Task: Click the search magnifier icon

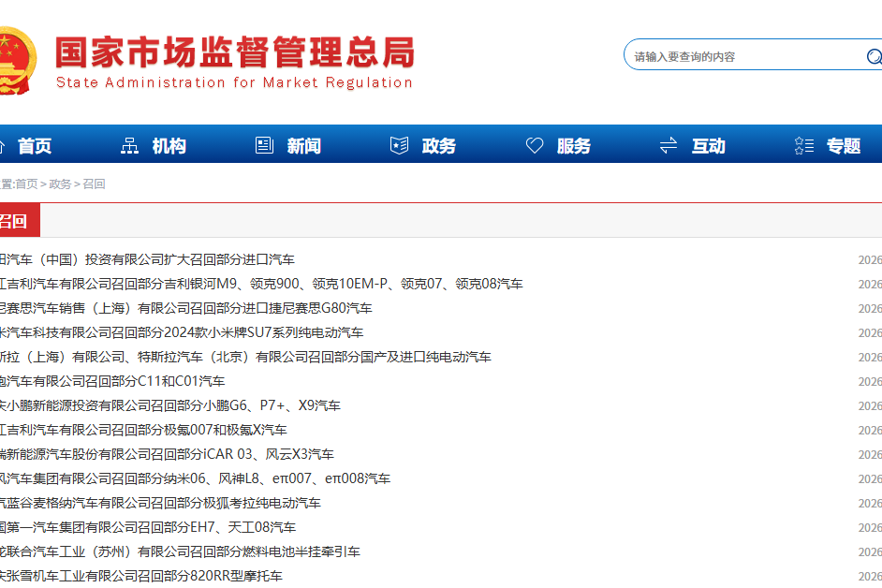Action: click(875, 56)
